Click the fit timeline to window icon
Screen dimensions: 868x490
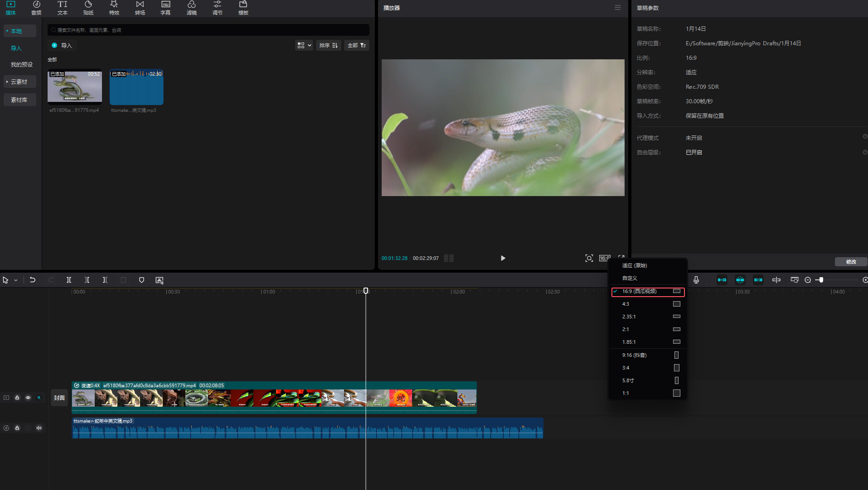[x=795, y=280]
